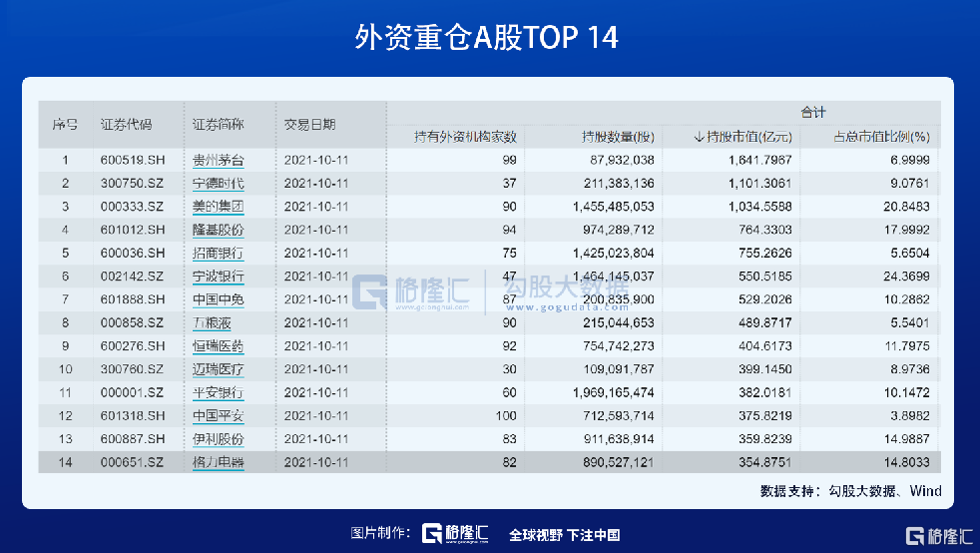The width and height of the screenshot is (980, 553).
Task: Click the 中国中免 stock link
Action: point(218,299)
